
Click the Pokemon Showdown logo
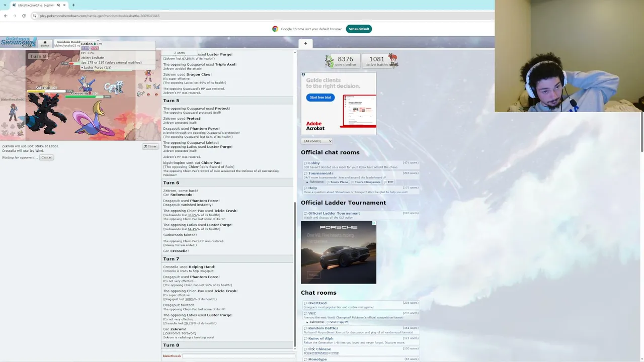pyautogui.click(x=18, y=42)
